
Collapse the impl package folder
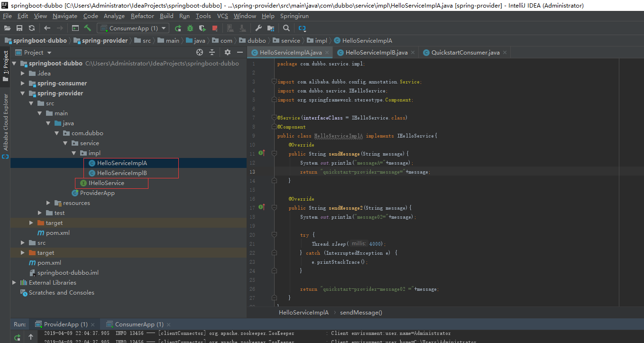coord(74,153)
